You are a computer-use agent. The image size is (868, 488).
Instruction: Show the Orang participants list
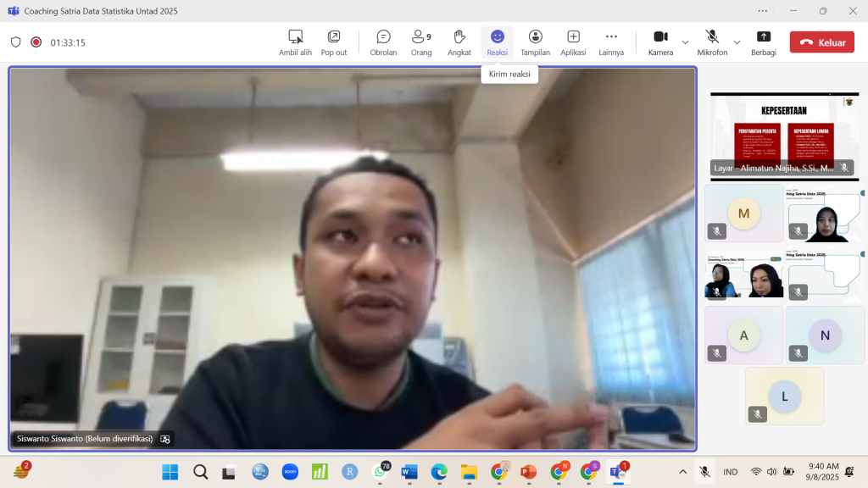421,42
